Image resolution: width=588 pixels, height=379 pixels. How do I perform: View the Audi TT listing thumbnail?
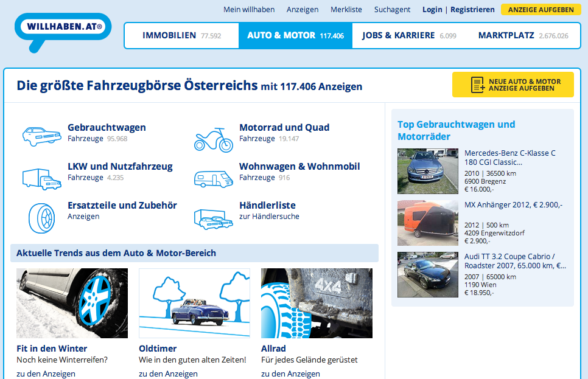[x=428, y=274]
